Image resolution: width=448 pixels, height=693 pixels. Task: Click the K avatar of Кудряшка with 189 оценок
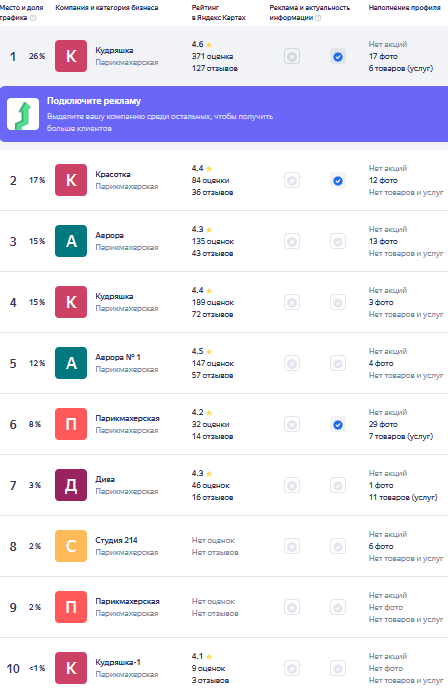[x=71, y=302]
